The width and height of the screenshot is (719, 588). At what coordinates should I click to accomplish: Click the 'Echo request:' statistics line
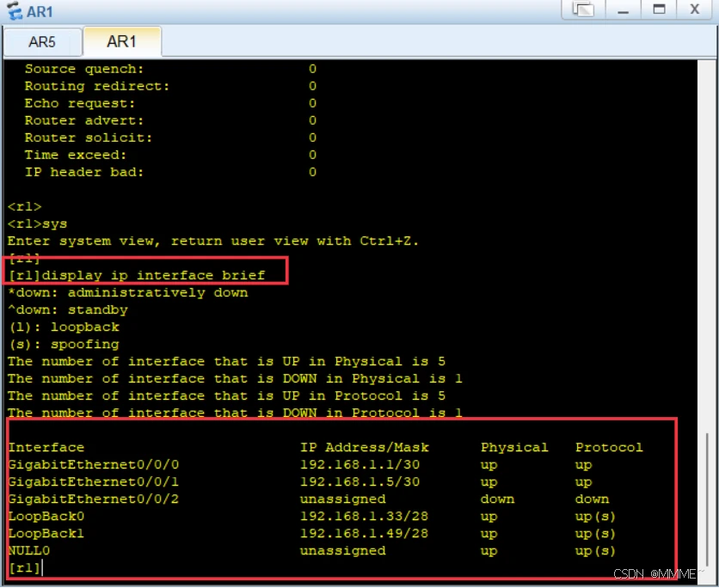(x=76, y=103)
